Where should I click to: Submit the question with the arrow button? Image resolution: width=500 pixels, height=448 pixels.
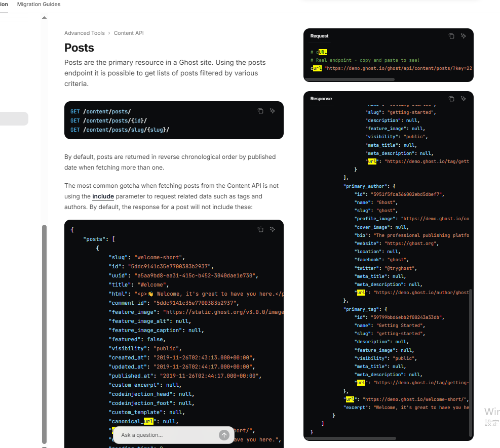224,435
